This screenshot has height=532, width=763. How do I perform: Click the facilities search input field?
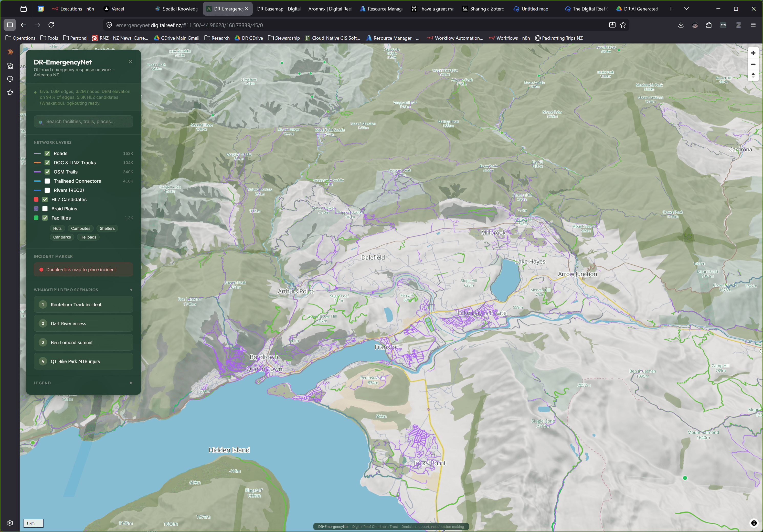click(83, 121)
